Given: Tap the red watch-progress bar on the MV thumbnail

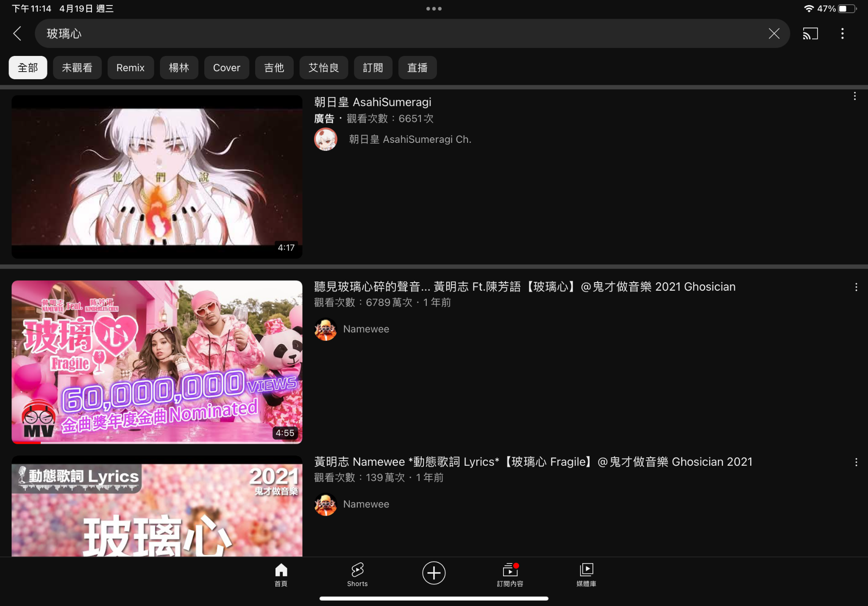Looking at the screenshot, I should pyautogui.click(x=26, y=442).
